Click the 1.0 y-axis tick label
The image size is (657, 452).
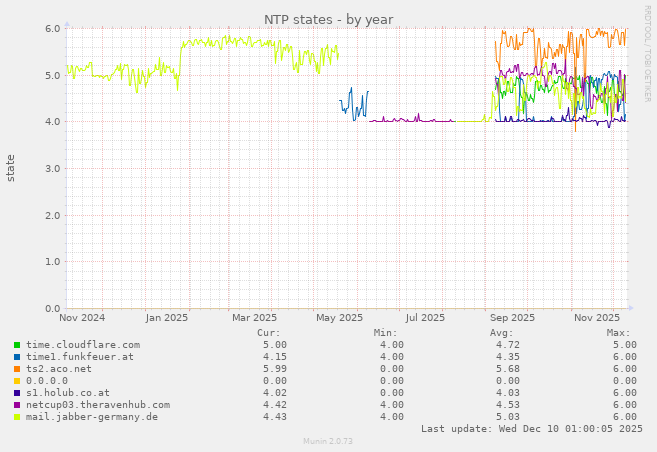tap(53, 262)
